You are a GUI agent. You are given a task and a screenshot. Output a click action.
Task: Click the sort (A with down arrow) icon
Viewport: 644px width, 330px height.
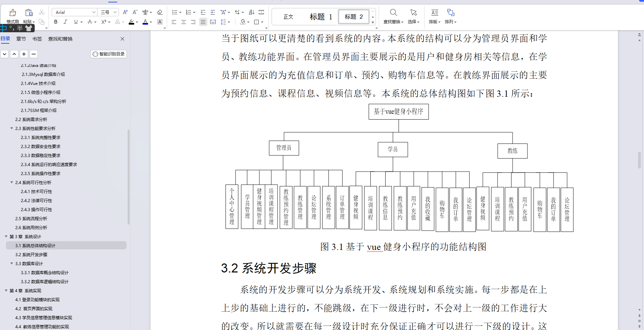[252, 12]
